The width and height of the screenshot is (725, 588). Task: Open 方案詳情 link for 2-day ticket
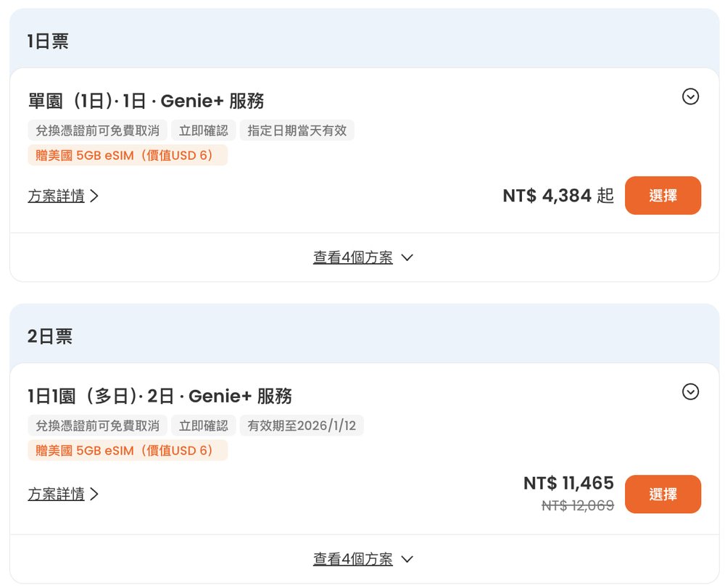click(57, 494)
